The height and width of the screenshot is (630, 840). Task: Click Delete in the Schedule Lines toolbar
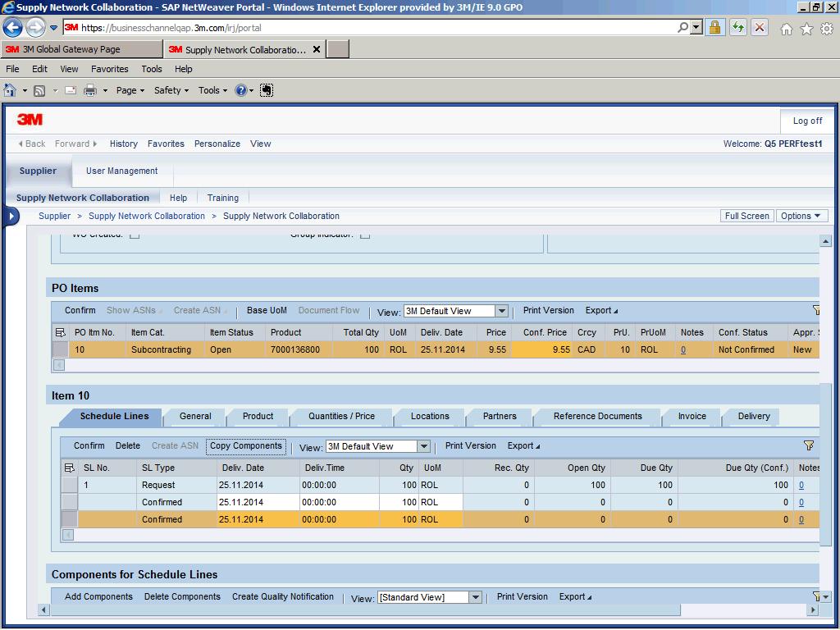coord(127,445)
